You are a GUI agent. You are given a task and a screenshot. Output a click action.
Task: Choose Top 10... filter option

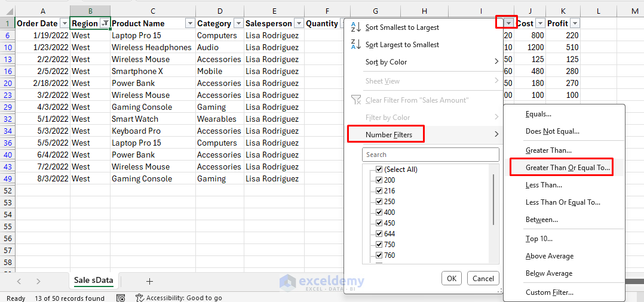(564, 238)
